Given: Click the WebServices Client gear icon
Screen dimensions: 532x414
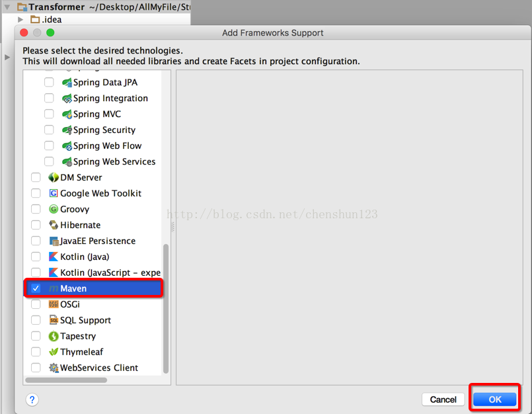Looking at the screenshot, I should click(54, 368).
